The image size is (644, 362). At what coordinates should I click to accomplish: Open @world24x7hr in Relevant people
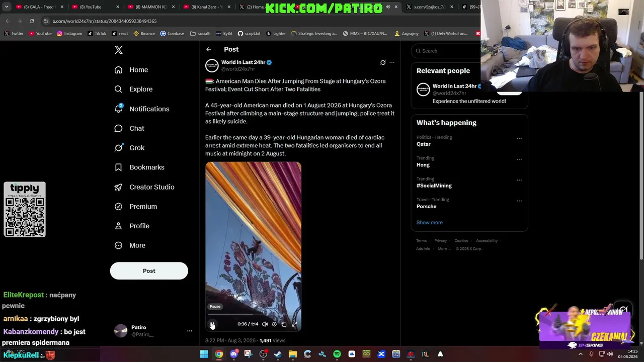coord(449,93)
